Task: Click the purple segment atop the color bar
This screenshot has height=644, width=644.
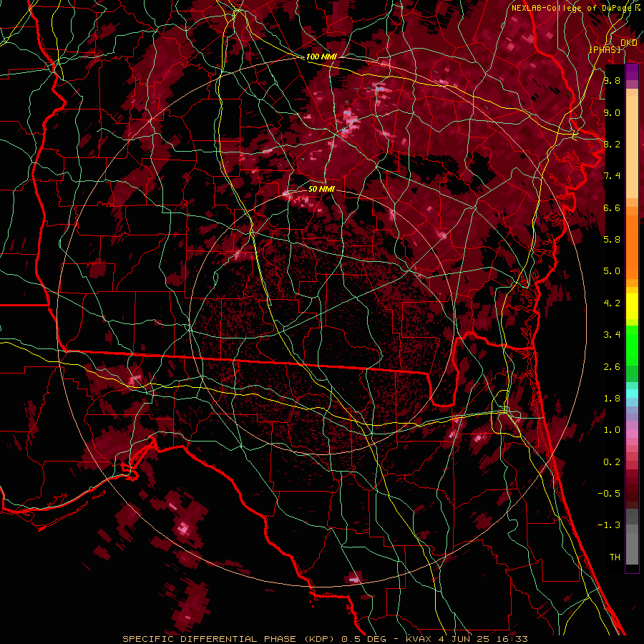Action: (632, 72)
